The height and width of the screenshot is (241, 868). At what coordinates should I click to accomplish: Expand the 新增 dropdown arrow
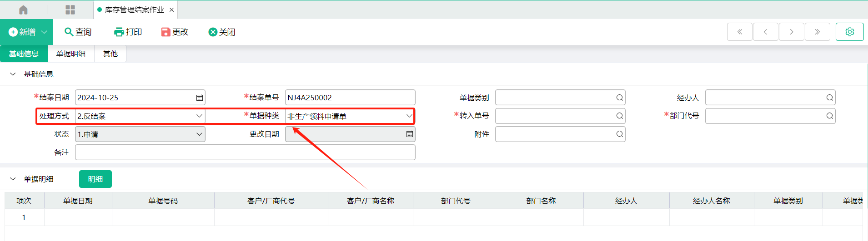(x=44, y=32)
